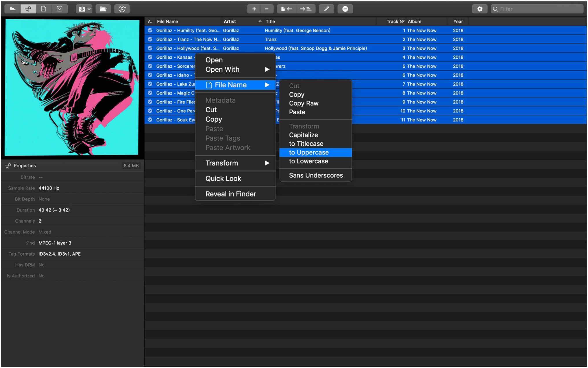
Task: Click the rename file from tags icon
Action: point(286,9)
